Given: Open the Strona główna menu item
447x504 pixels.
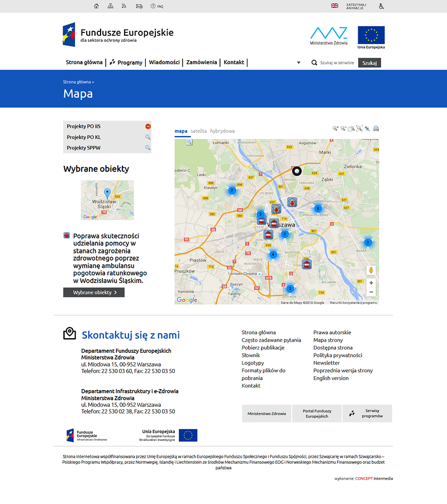Looking at the screenshot, I should [x=84, y=63].
